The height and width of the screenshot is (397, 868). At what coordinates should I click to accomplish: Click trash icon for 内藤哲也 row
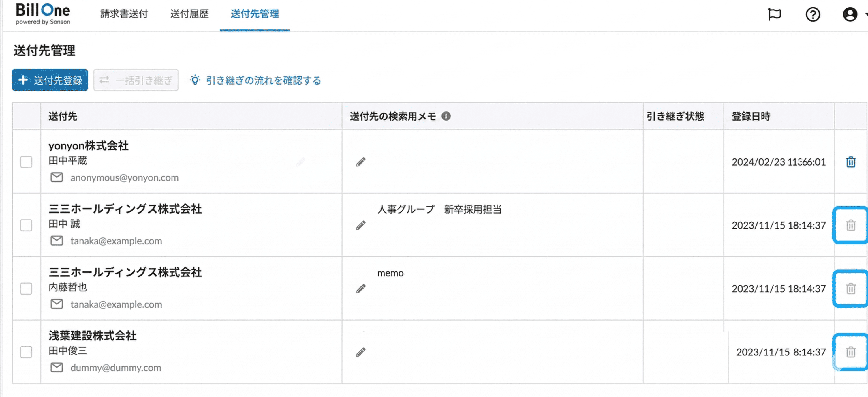point(850,289)
